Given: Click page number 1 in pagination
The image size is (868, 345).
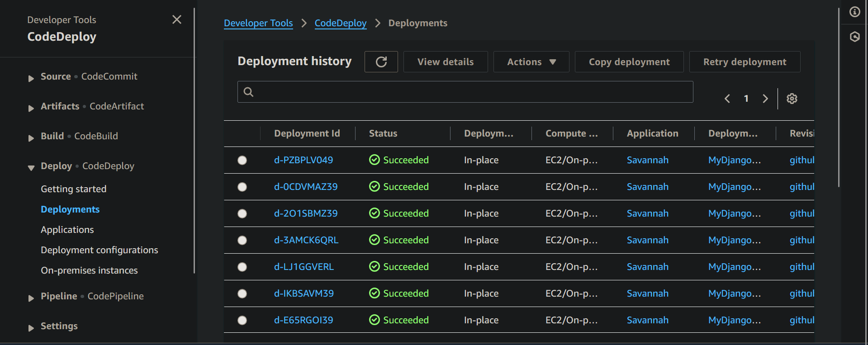Looking at the screenshot, I should pos(746,99).
